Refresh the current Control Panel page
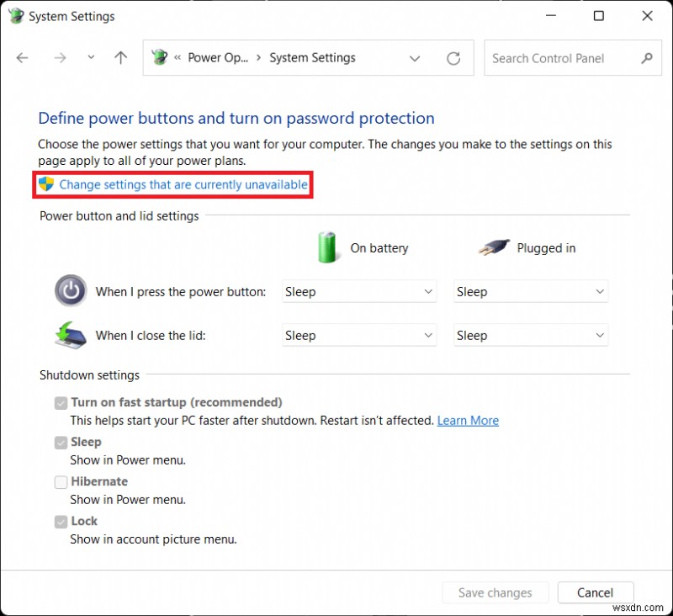Image resolution: width=673 pixels, height=616 pixels. click(x=453, y=58)
